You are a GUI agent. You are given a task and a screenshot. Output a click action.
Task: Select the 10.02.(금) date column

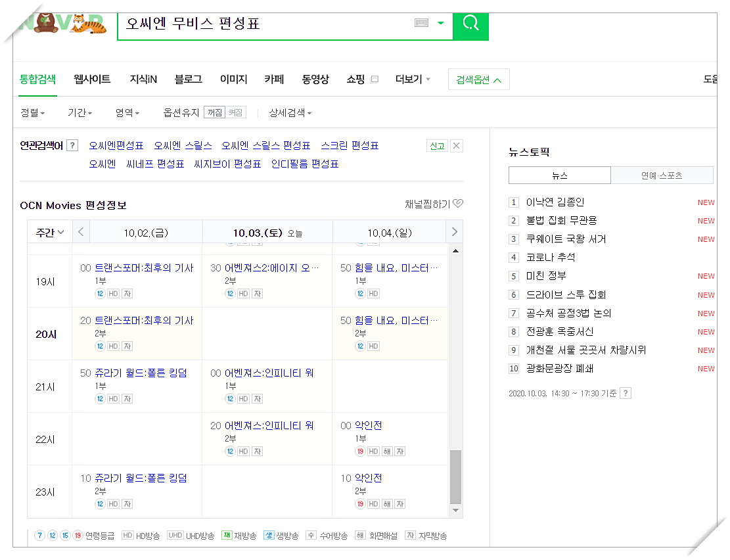coord(146,233)
